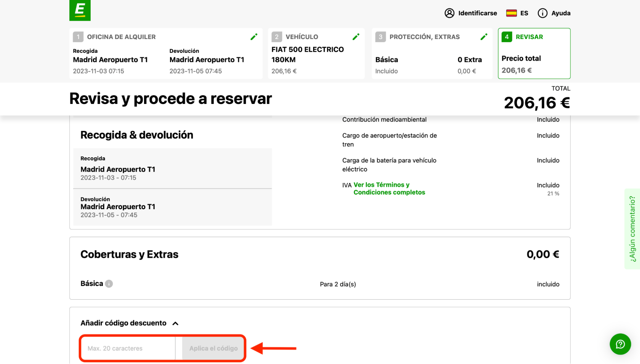Click Devolución date 2023-11-05 - 07:45
Screen dimensions: 640x364
click(109, 215)
